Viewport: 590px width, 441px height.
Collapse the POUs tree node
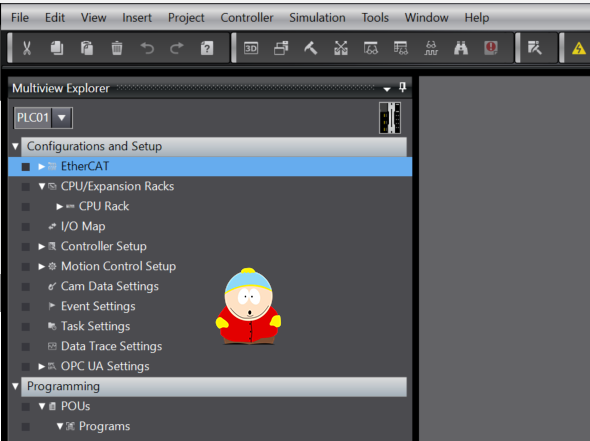point(42,406)
